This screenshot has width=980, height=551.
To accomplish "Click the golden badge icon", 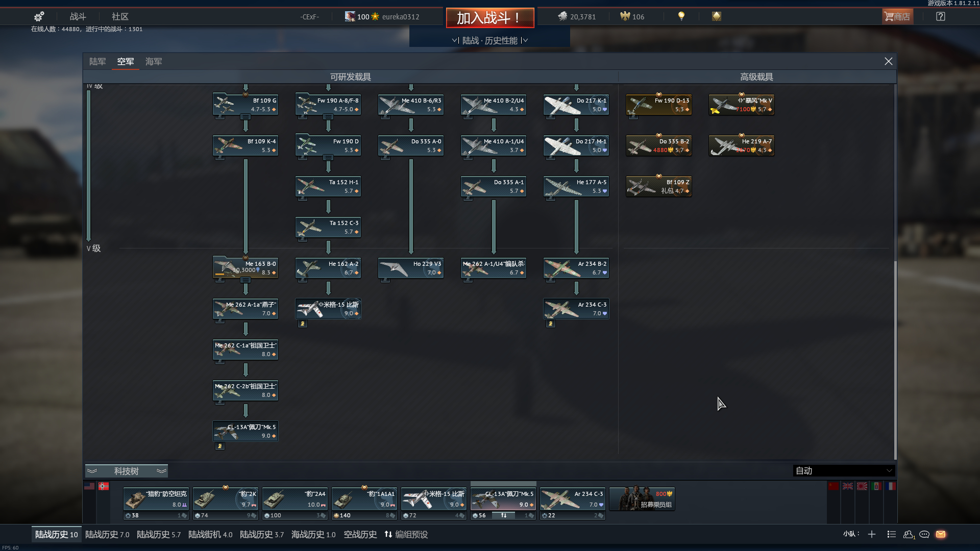I will pyautogui.click(x=717, y=16).
